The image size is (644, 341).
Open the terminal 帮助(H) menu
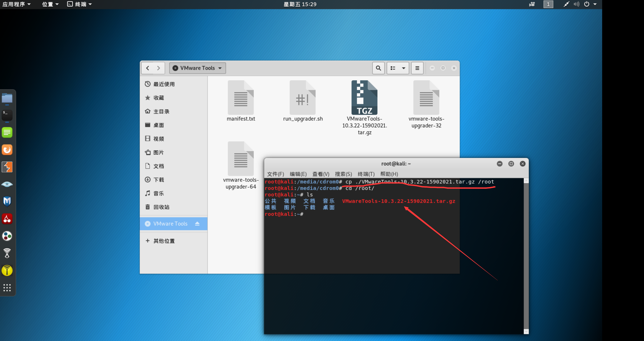click(389, 174)
